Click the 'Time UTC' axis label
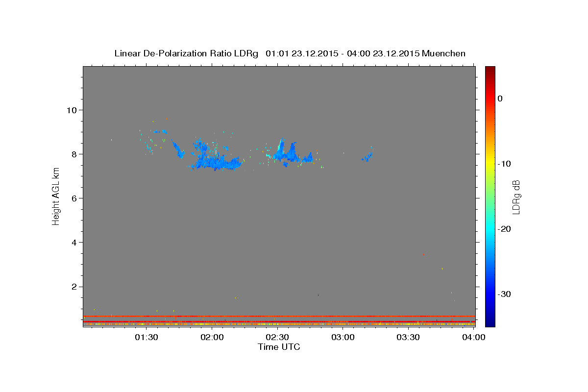The height and width of the screenshot is (392, 588). [279, 347]
